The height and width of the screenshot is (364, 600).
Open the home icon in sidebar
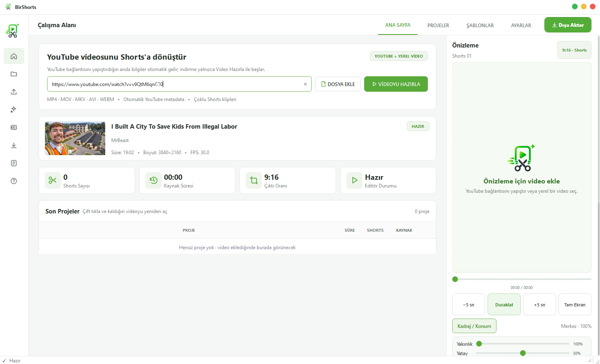[x=14, y=56]
